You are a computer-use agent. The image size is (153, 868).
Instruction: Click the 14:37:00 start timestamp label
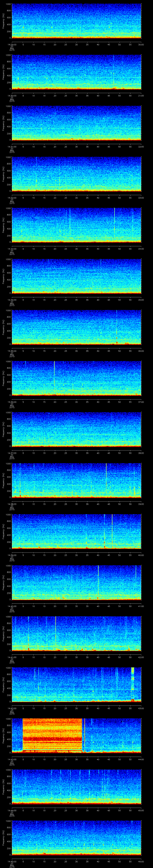tap(12, 453)
